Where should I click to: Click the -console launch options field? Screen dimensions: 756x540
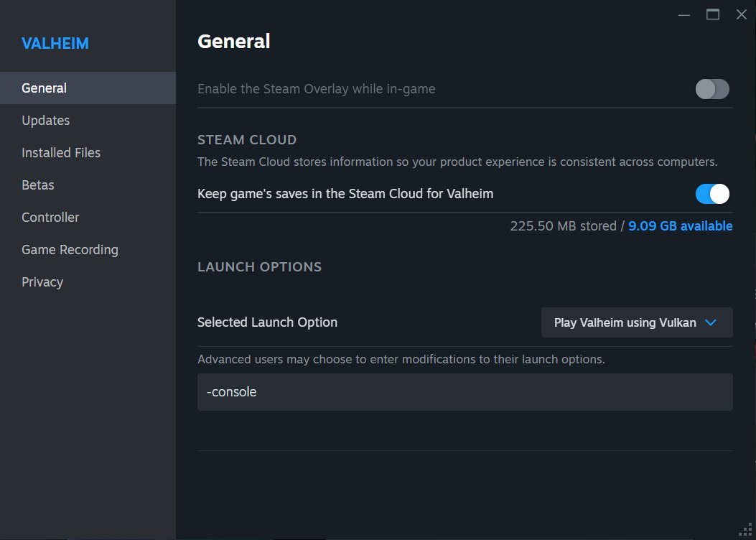point(465,392)
